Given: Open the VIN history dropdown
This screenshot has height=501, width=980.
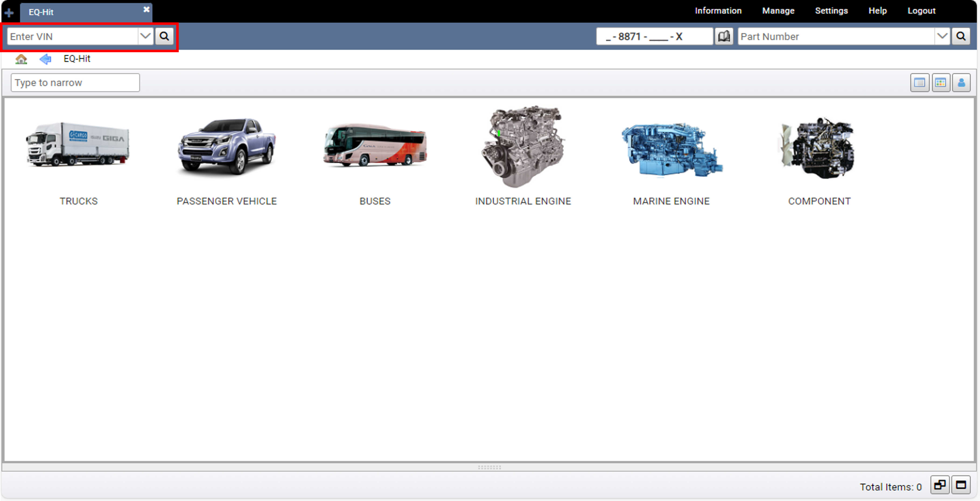Looking at the screenshot, I should 145,36.
